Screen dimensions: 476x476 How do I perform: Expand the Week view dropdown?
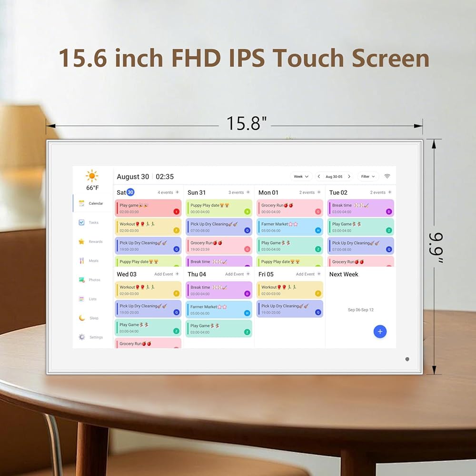point(301,177)
